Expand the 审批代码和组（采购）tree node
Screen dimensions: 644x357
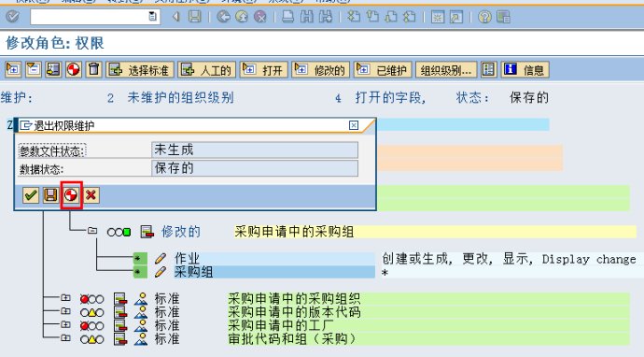coord(65,337)
